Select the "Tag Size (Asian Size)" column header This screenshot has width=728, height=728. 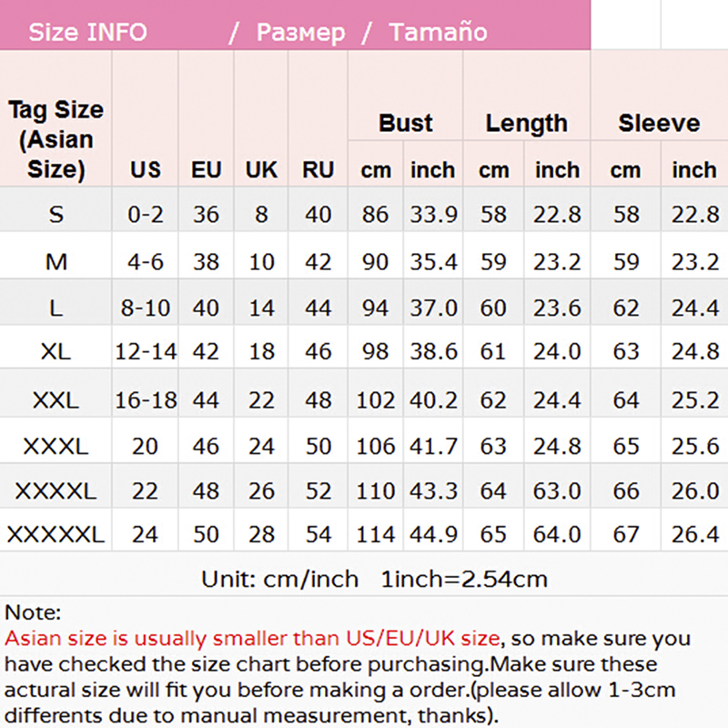point(56,139)
